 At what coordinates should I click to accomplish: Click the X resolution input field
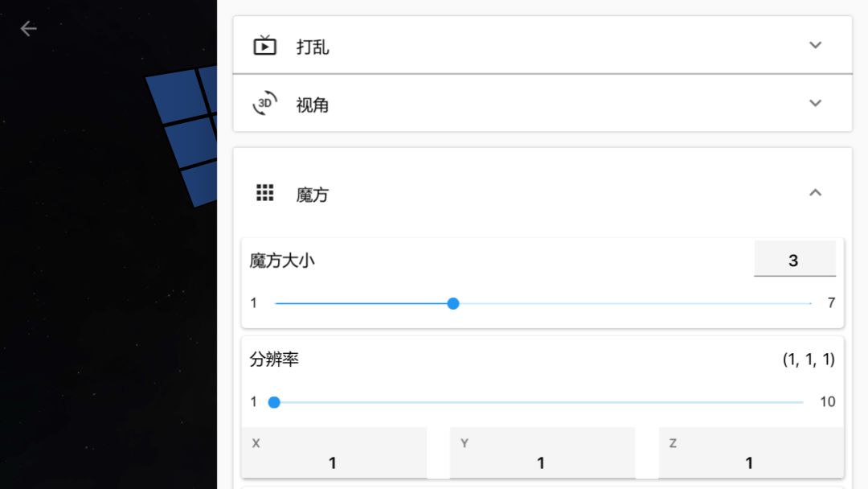333,454
